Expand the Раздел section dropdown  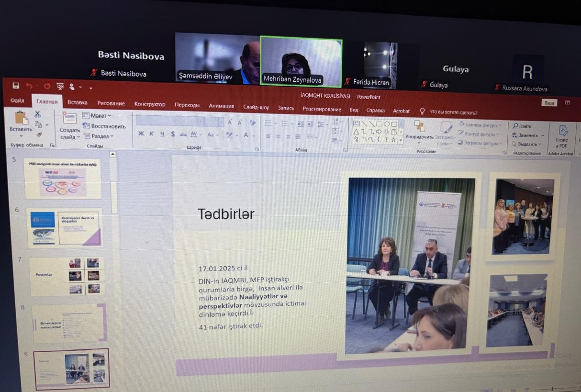pyautogui.click(x=99, y=136)
